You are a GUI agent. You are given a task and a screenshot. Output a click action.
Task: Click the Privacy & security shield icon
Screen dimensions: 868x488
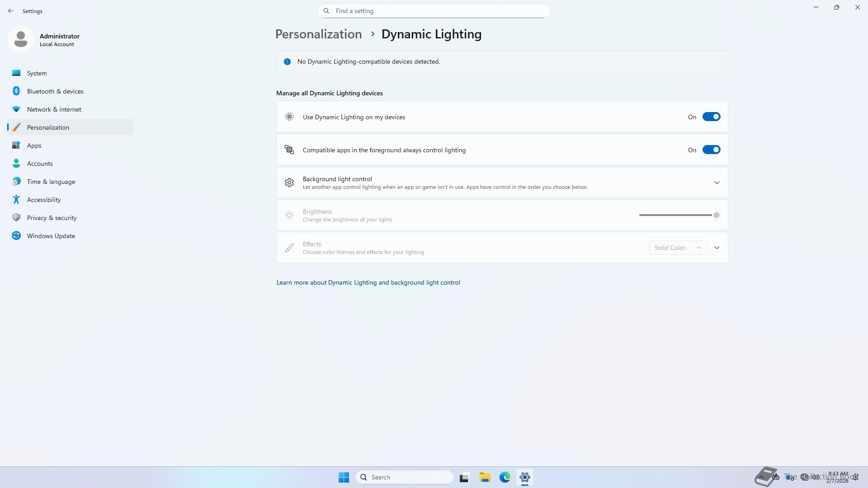point(16,218)
